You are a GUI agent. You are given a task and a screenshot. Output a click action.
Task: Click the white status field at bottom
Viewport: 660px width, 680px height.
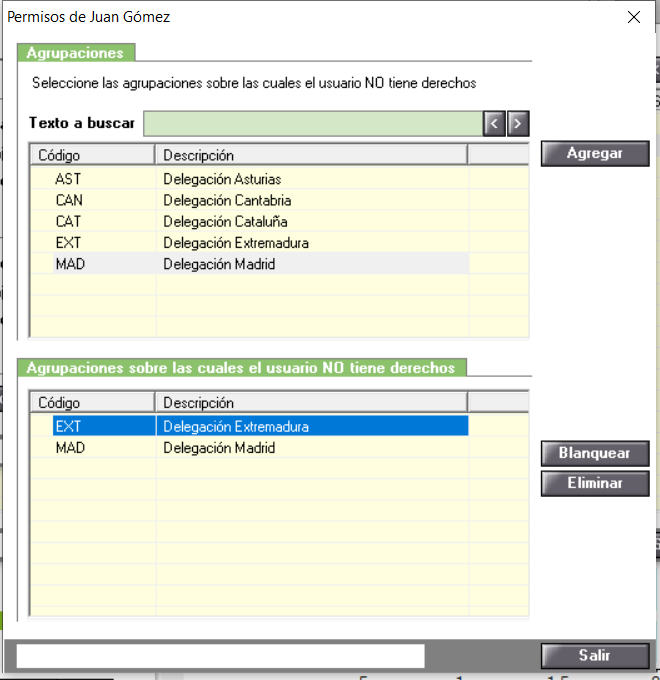click(220, 656)
